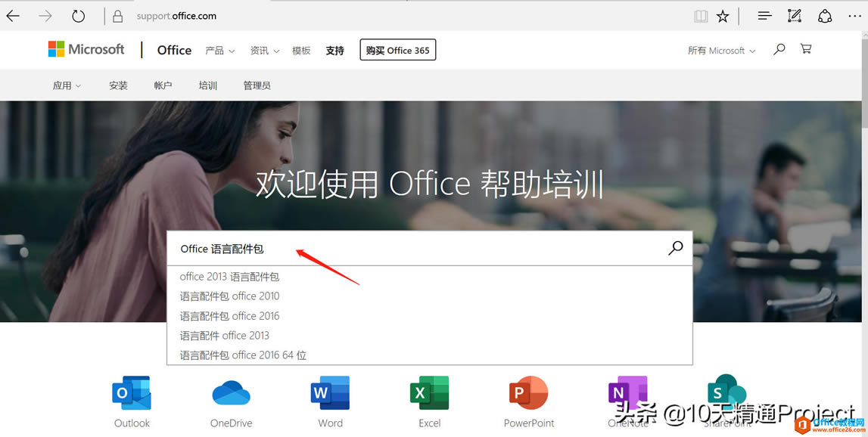Open the browser hub lines icon
The width and height of the screenshot is (868, 437).
point(764,16)
